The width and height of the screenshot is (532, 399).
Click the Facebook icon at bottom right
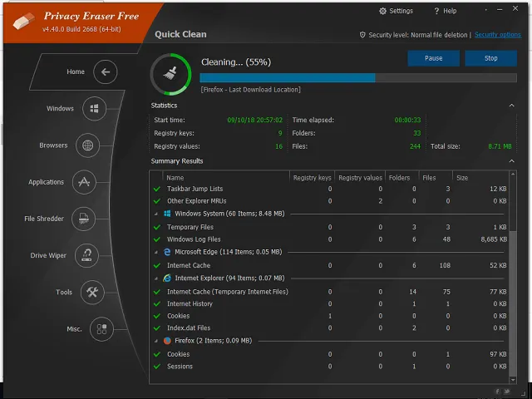498,391
